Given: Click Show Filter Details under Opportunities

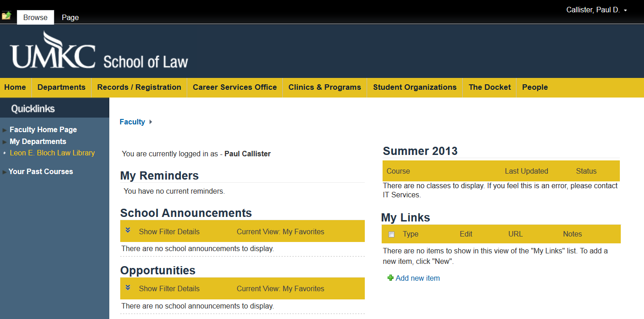Looking at the screenshot, I should (x=169, y=288).
